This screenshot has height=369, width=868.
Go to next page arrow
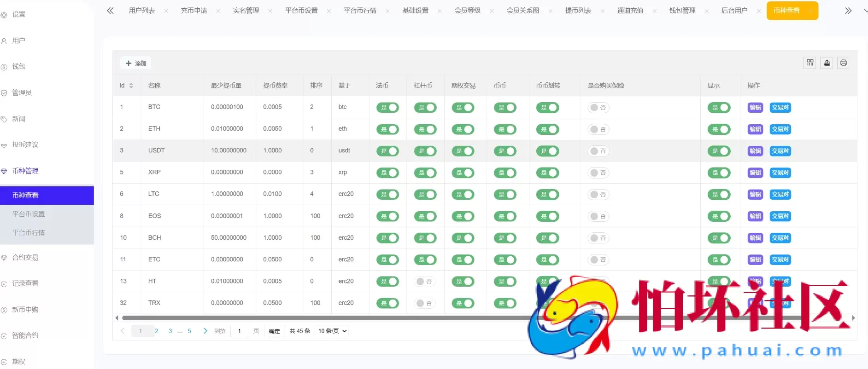[x=205, y=331]
